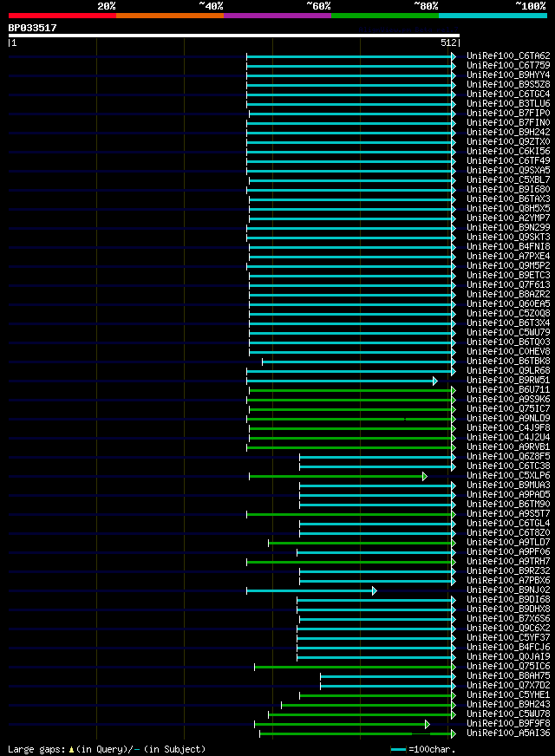Select the UniRef100_A5AI36 label
555x756 pixels.
click(x=508, y=733)
